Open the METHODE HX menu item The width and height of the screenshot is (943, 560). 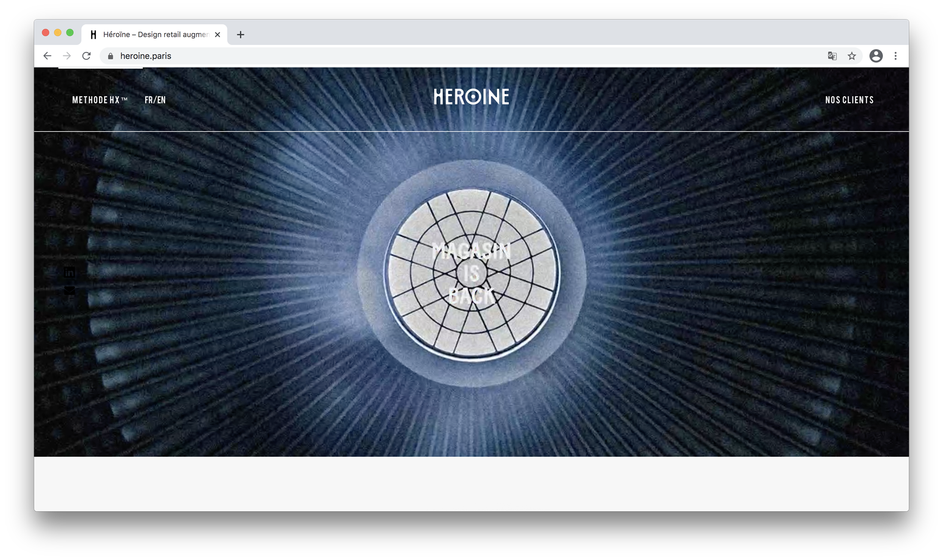(x=100, y=100)
